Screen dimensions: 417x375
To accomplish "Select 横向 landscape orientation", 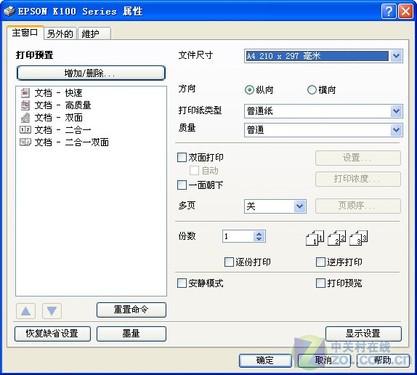I will click(311, 90).
